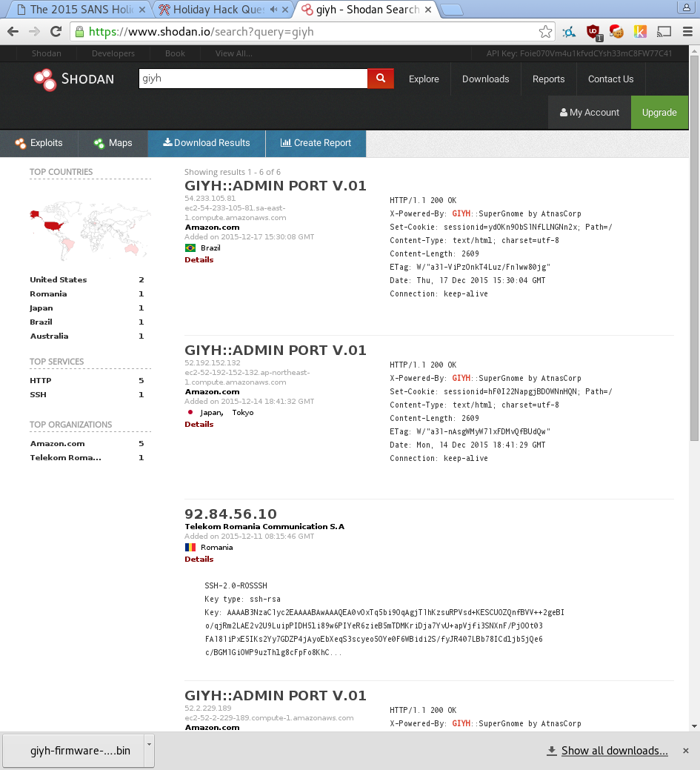Viewport: 700px width, 770px height.
Task: Open Contact Us page
Action: pyautogui.click(x=610, y=79)
